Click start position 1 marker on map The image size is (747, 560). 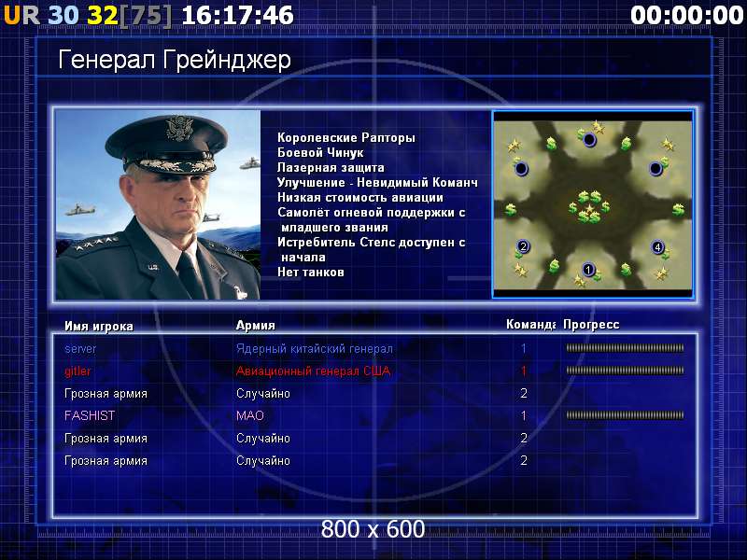[588, 270]
